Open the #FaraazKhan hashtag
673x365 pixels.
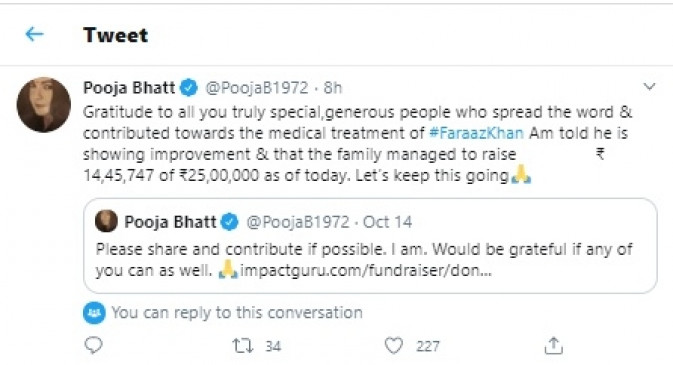coord(476,133)
